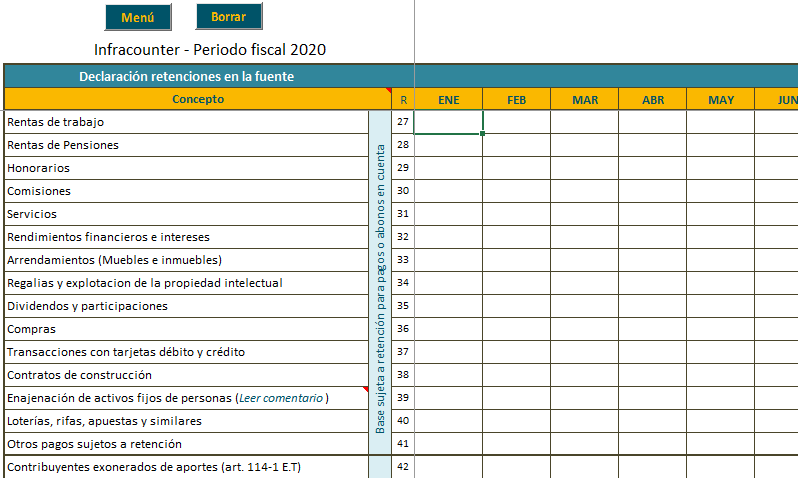
Task: Click the ENE month header
Action: pos(448,99)
